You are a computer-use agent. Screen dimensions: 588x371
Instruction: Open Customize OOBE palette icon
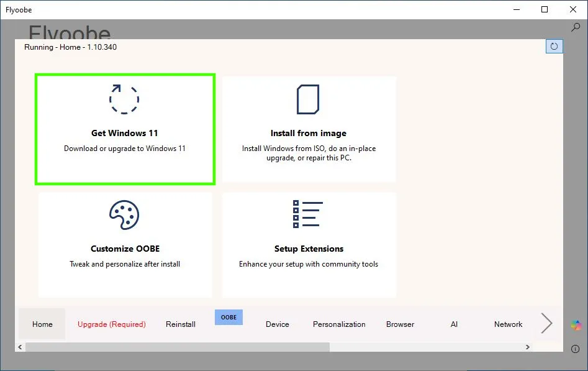124,214
